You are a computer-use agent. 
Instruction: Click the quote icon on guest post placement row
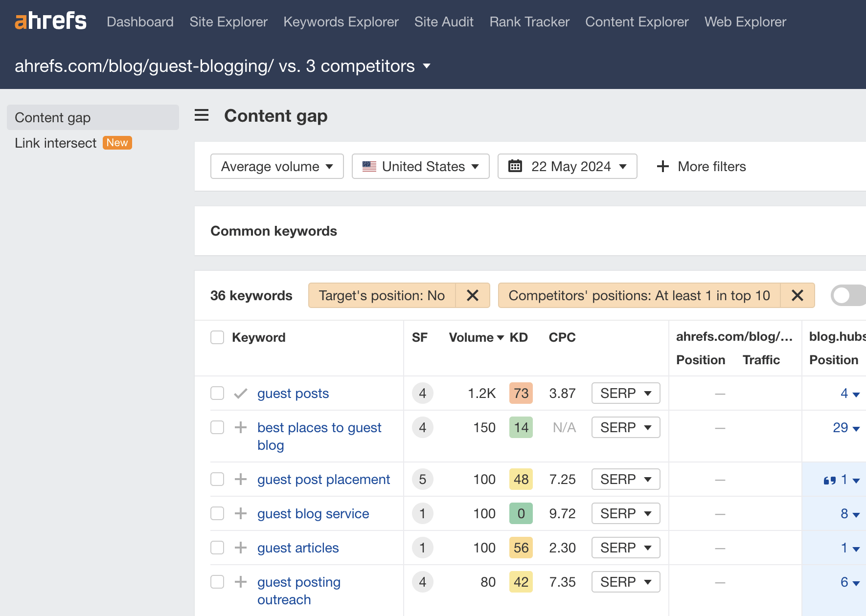pos(830,480)
